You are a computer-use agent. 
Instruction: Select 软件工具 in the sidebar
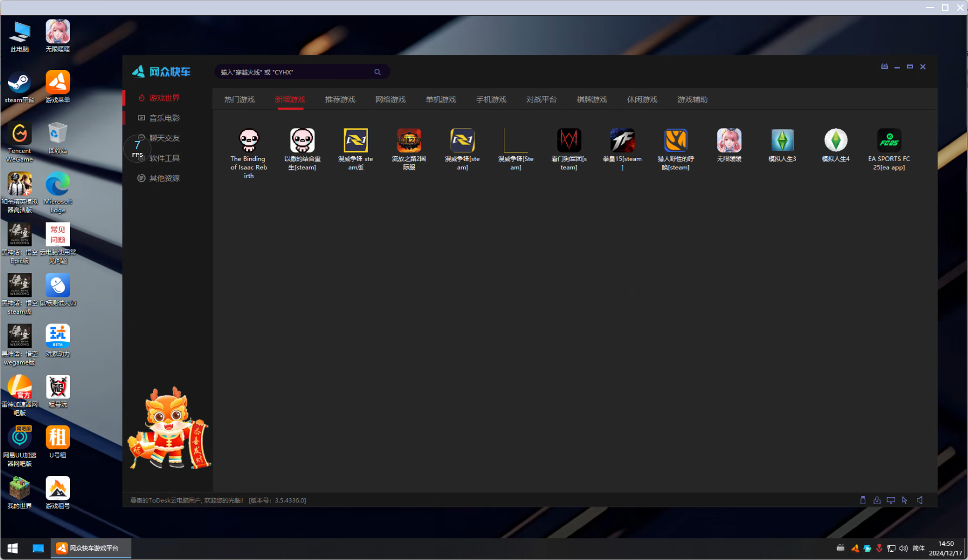coord(165,158)
